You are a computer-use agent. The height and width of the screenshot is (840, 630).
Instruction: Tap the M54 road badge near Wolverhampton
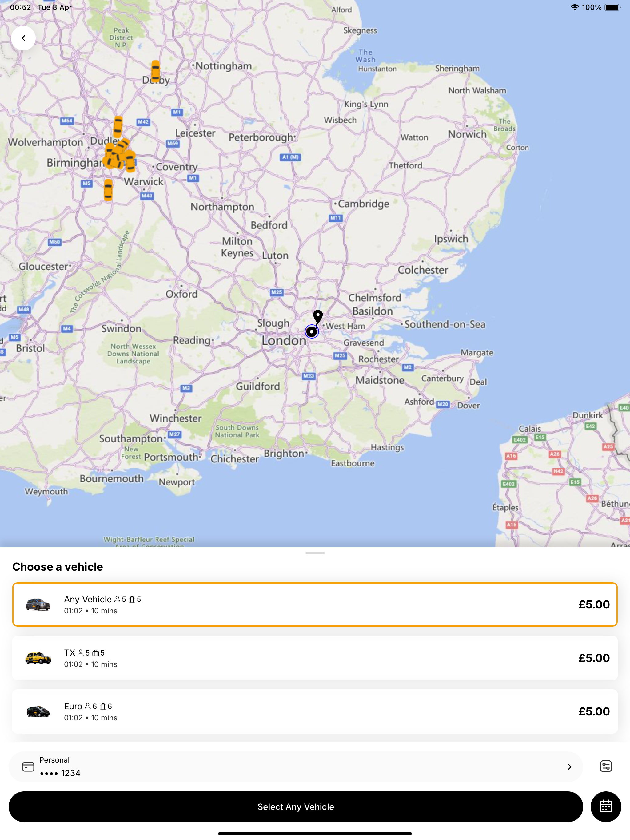[x=66, y=121]
